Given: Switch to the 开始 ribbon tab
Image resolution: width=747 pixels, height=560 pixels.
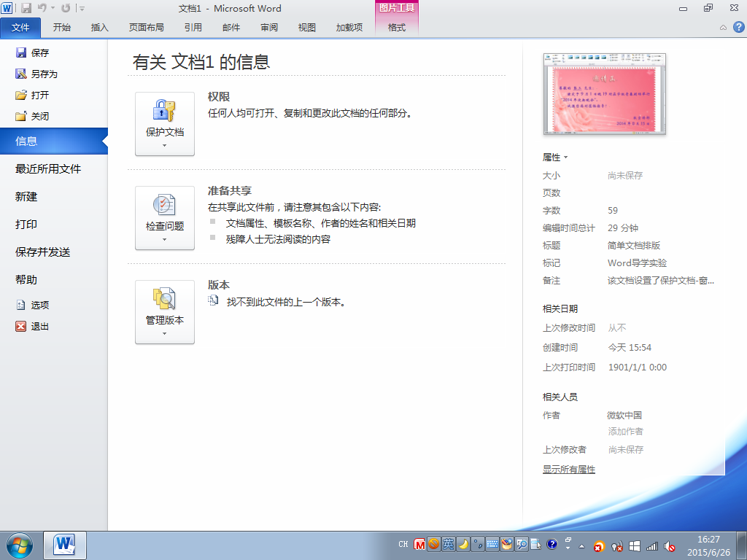Looking at the screenshot, I should tap(61, 27).
